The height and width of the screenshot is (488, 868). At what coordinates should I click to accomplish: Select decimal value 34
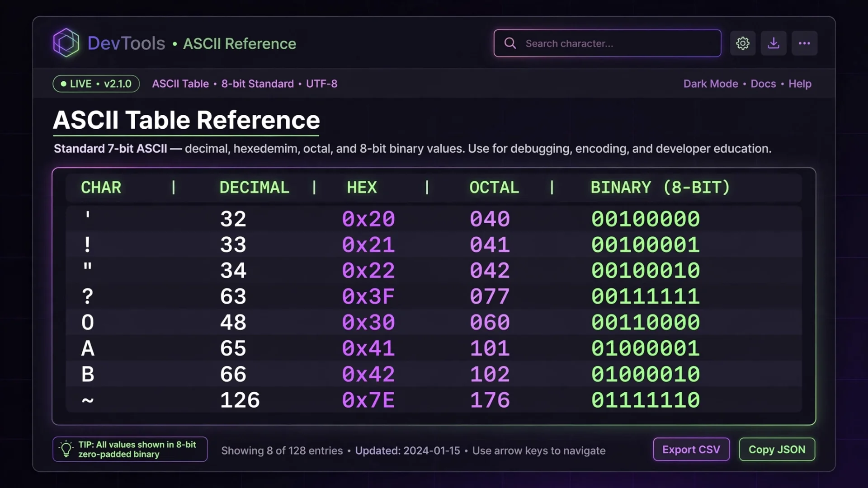[x=233, y=271]
